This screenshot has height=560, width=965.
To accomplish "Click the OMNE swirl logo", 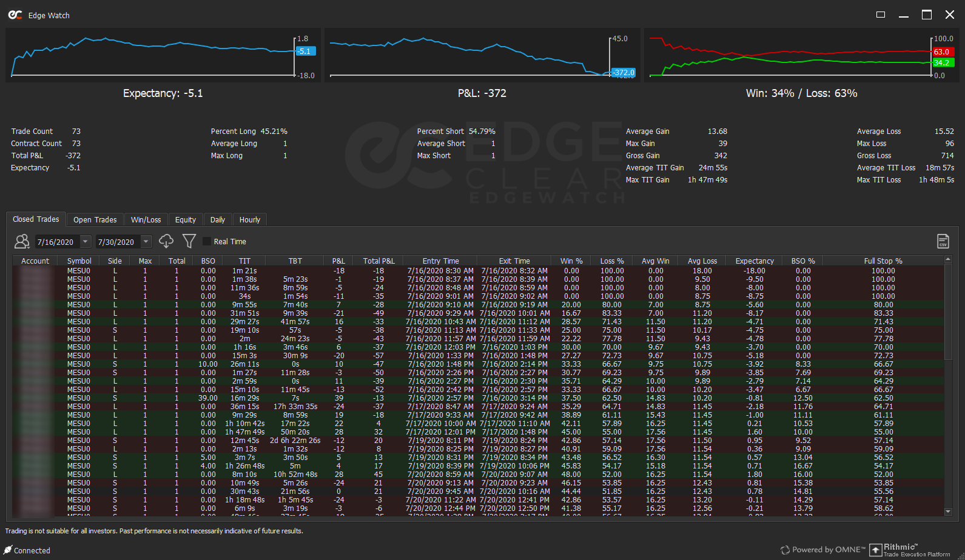I will pyautogui.click(x=785, y=550).
